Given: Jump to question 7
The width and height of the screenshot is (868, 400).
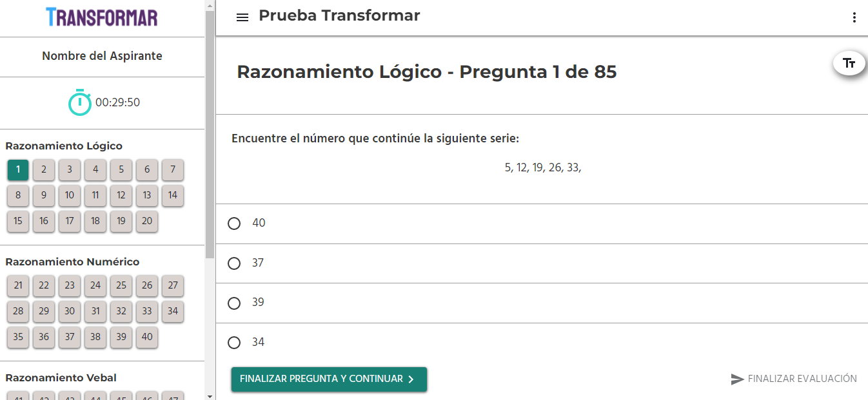Looking at the screenshot, I should pyautogui.click(x=173, y=169).
